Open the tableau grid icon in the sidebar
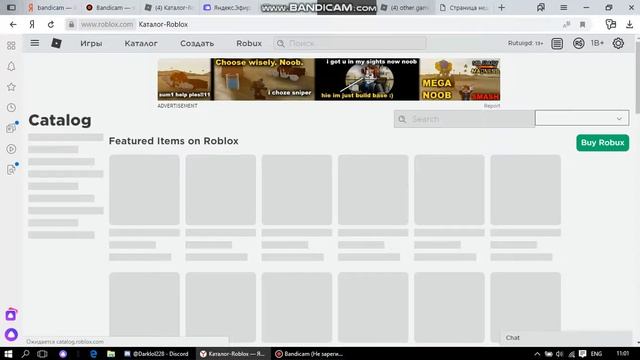Screen dimensions: 640x360 pyautogui.click(x=11, y=45)
